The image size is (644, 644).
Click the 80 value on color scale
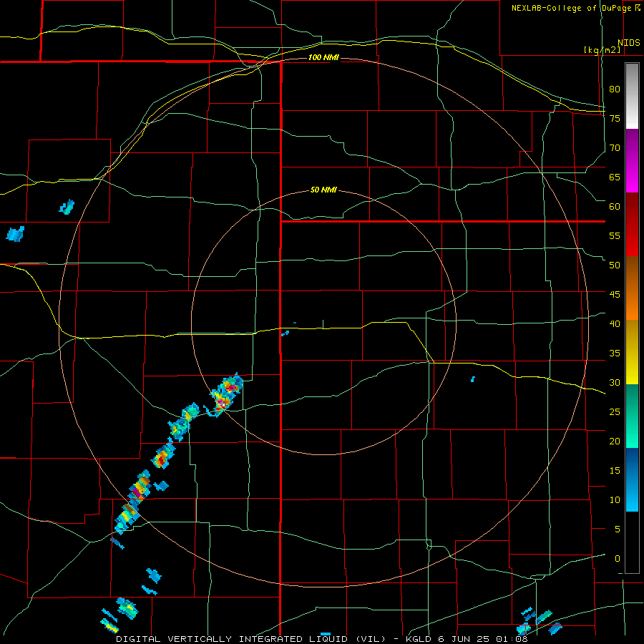(615, 89)
